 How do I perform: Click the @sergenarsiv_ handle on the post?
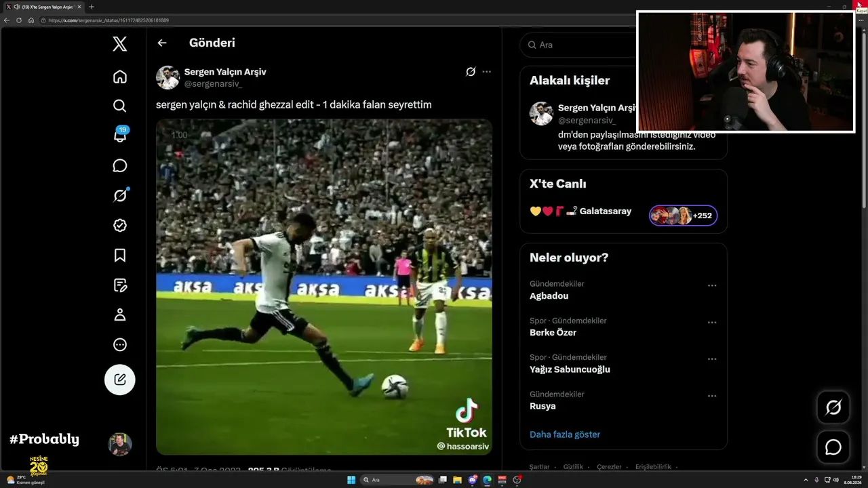[x=213, y=83]
